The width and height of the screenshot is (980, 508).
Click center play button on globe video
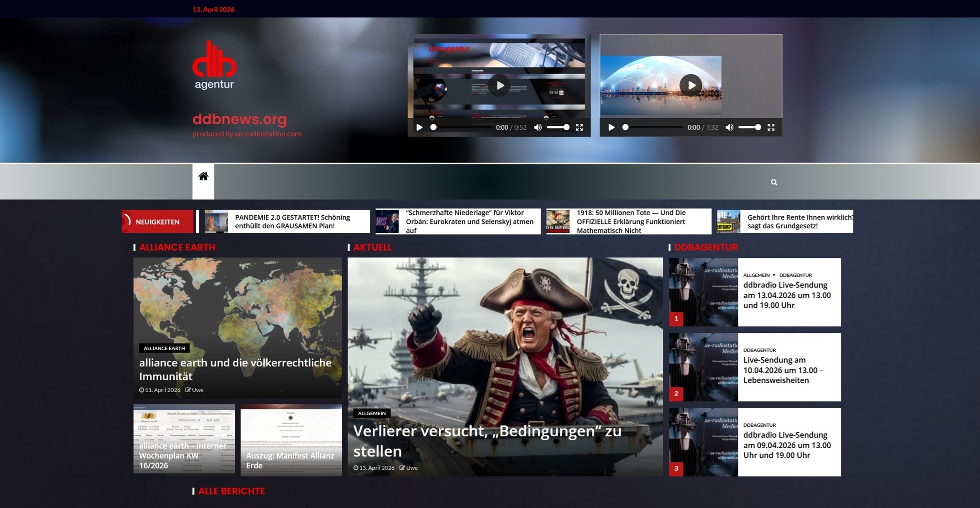coord(691,86)
